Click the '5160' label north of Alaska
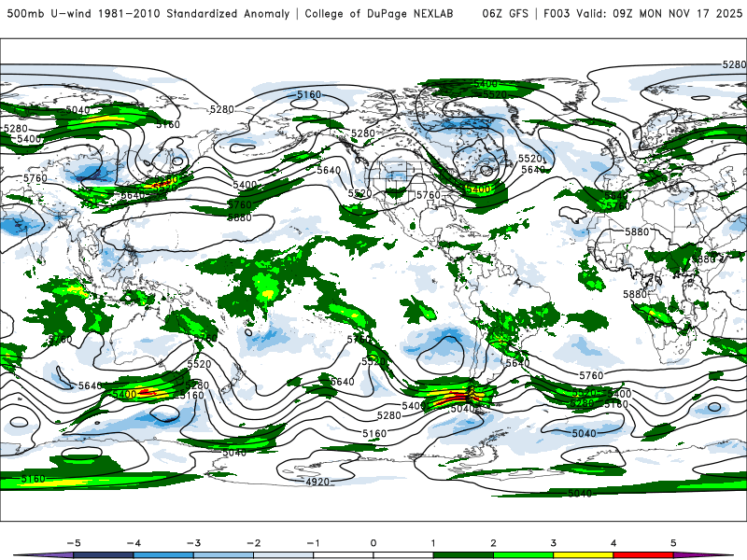This screenshot has height=560, width=747. tap(309, 95)
